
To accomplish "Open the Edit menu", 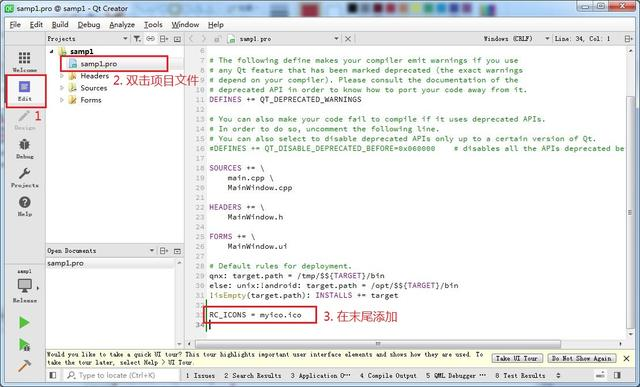I will pos(36,24).
